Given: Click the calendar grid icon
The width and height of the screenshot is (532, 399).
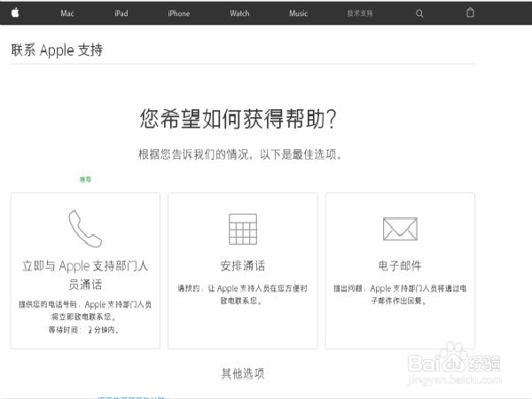Looking at the screenshot, I should click(243, 229).
